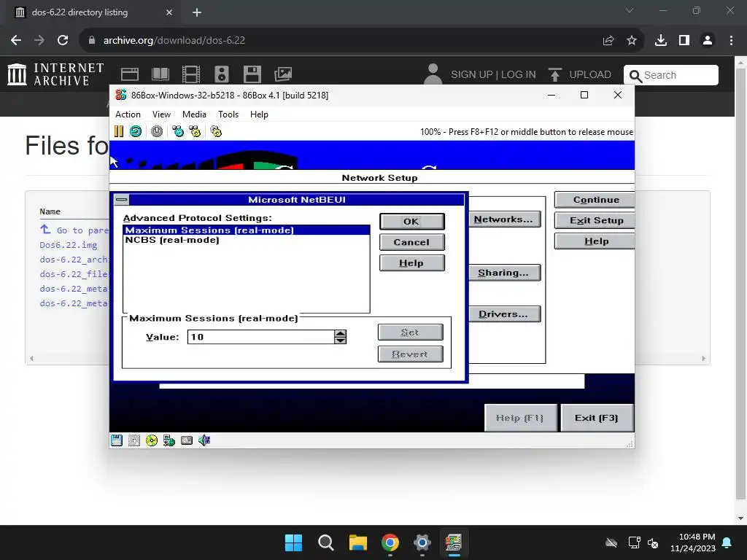Click the Networks... button
The width and height of the screenshot is (747, 560).
(504, 219)
